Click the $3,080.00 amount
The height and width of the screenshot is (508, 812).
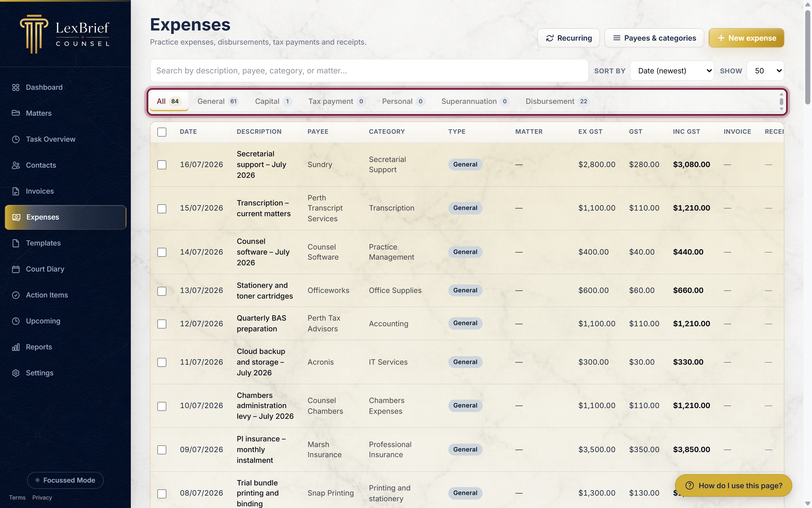691,165
